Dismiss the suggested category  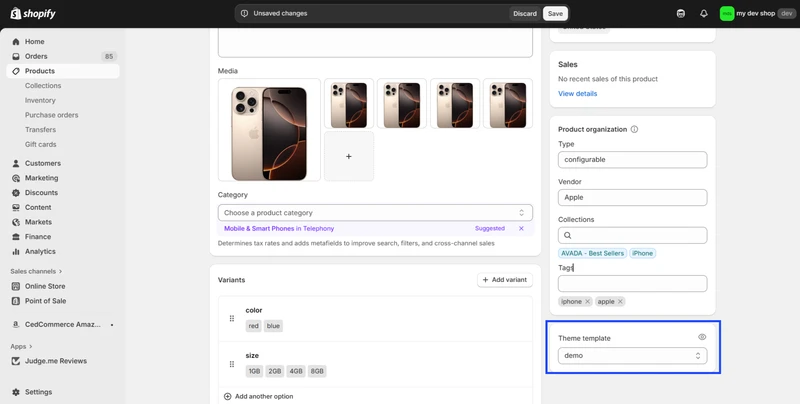pos(521,229)
